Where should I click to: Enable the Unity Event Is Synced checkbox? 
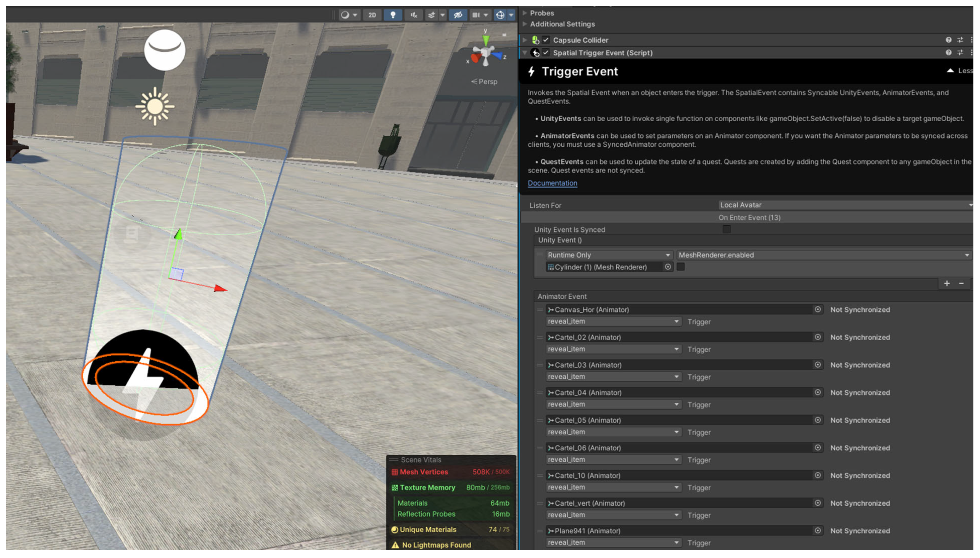tap(726, 229)
